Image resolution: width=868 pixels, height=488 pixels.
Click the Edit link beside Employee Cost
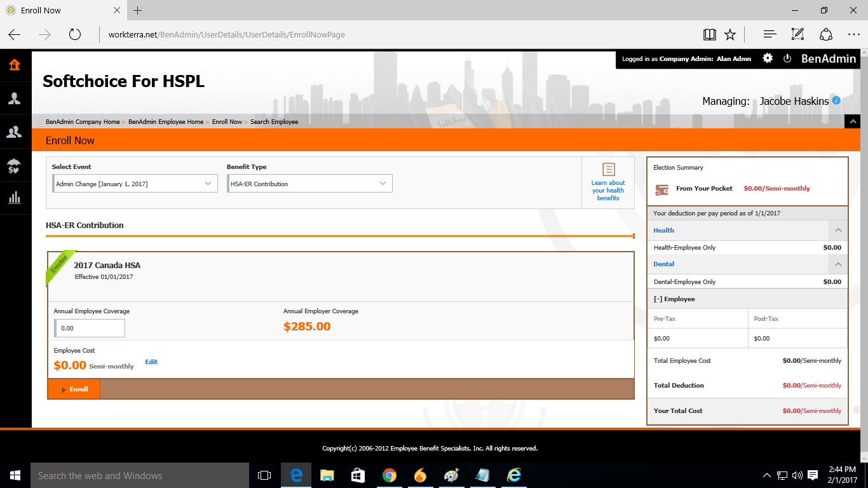click(151, 362)
